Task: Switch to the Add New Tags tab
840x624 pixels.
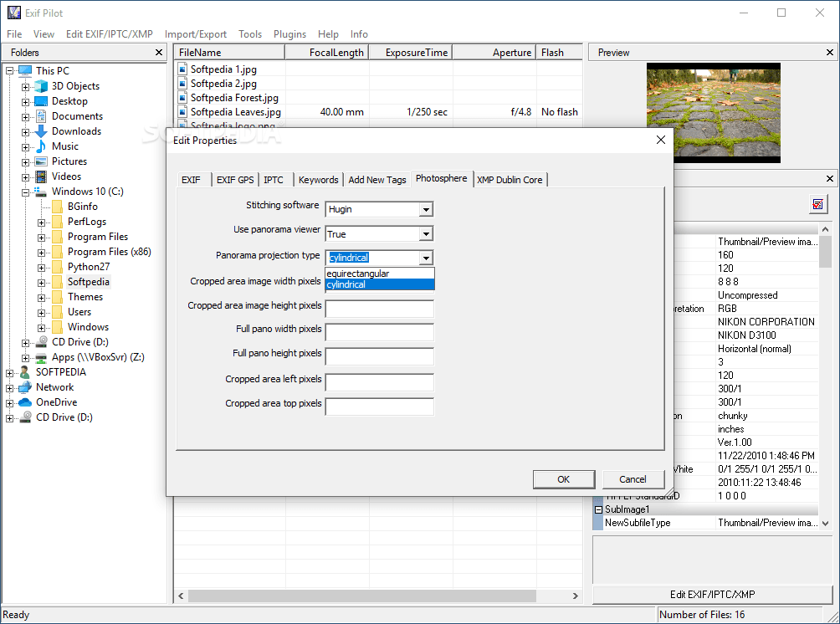Action: 377,180
